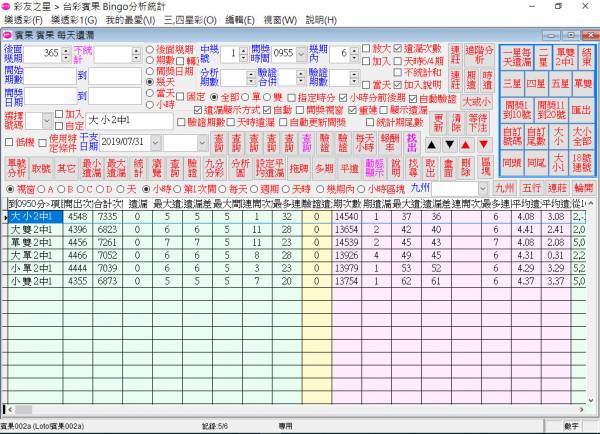600x434 pixels.
Task: Open the 九分分彩 analysis tool
Action: [x=214, y=167]
